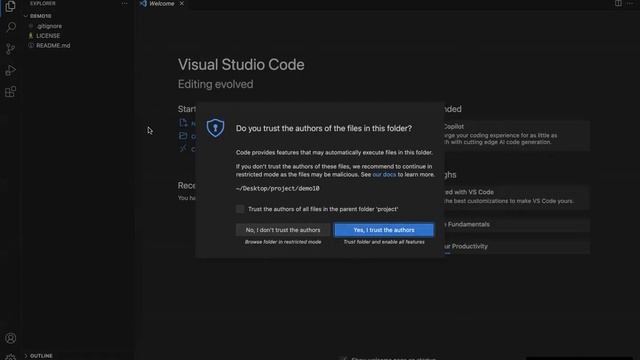Click the Copilot recommendation card
The height and width of the screenshot is (360, 640).
[x=517, y=135]
